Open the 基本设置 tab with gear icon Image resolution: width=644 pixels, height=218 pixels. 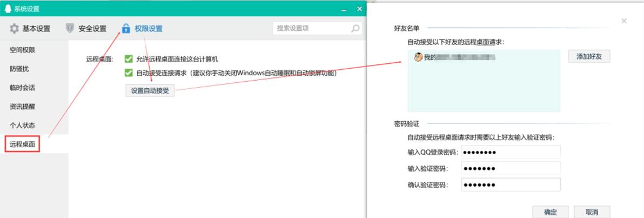(30, 28)
